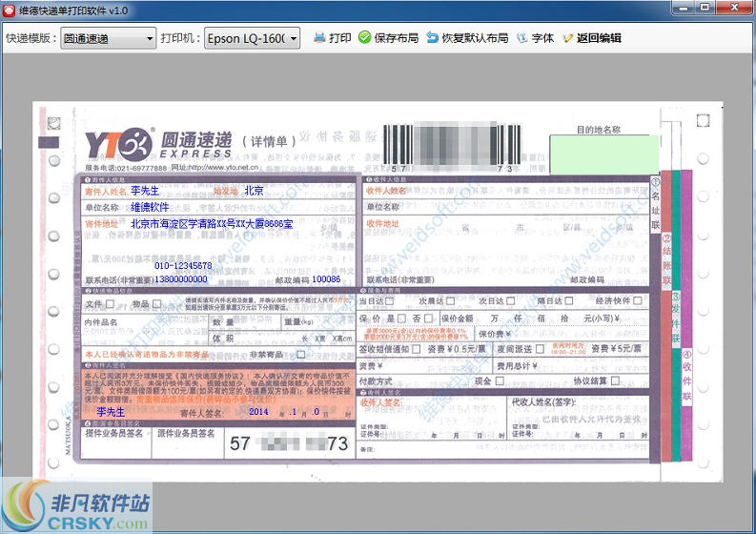Tick the 协议结算 payment checkbox
Screen dimensions: 756x534
tap(615, 380)
